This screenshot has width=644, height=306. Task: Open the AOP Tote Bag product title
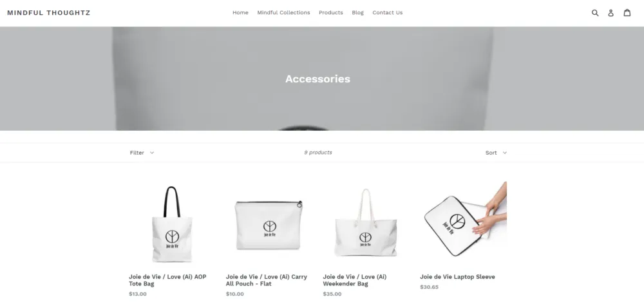point(167,280)
